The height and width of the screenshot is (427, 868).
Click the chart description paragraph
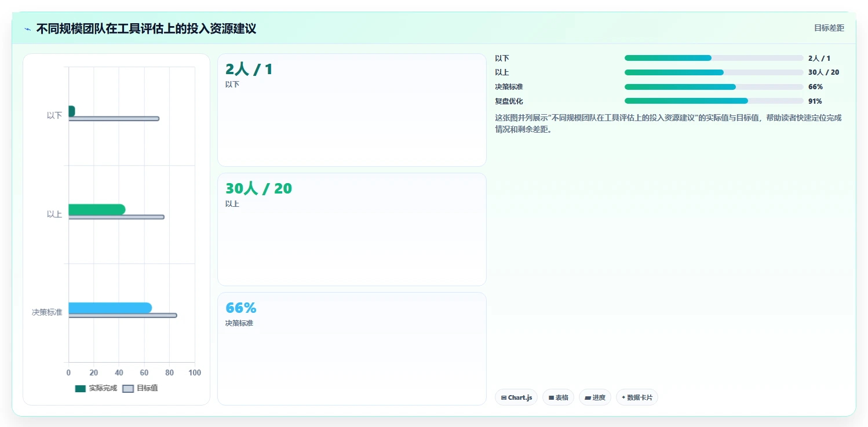668,123
